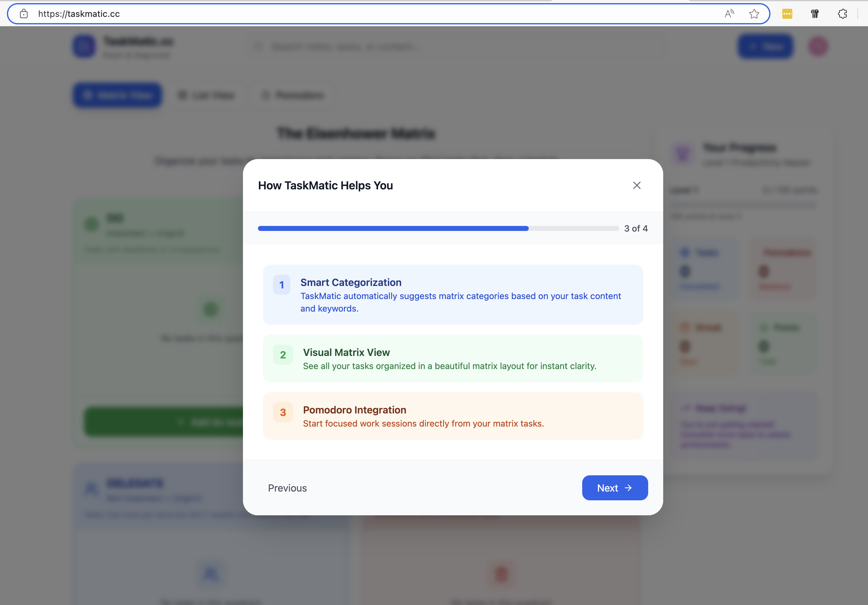Select the Visual Matrix View card
The width and height of the screenshot is (868, 605).
[x=452, y=358]
